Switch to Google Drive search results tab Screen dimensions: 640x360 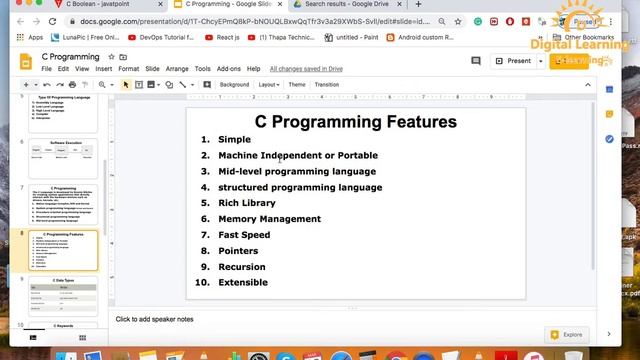(347, 4)
